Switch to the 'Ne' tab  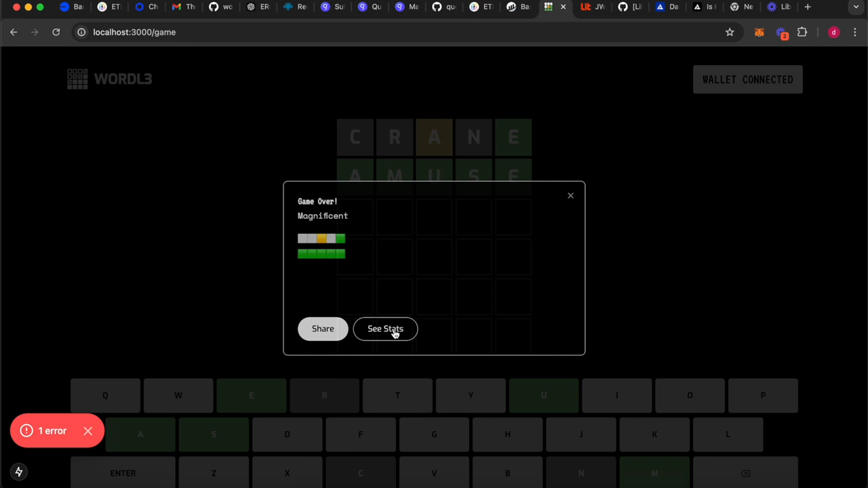pos(741,7)
